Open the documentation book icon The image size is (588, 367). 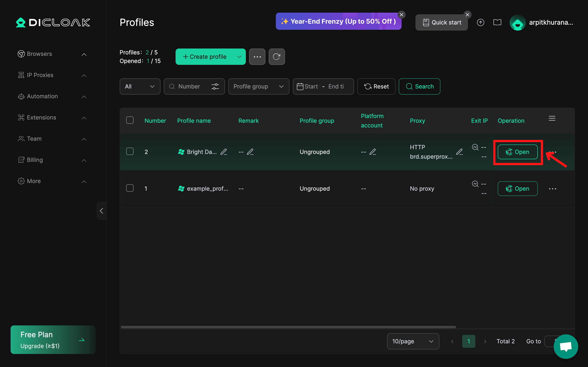click(497, 22)
